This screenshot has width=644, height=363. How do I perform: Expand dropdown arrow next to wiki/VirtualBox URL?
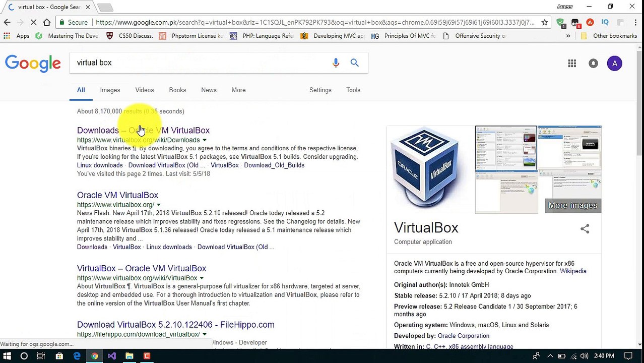[202, 278]
